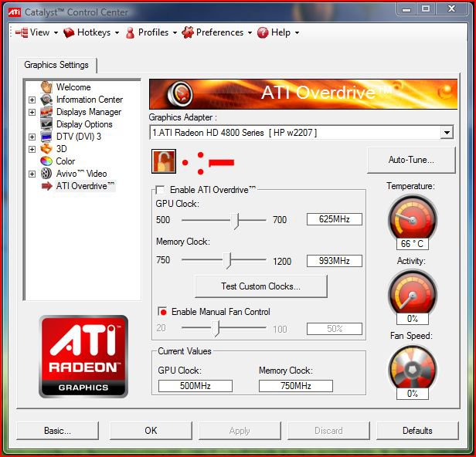The width and height of the screenshot is (476, 457).
Task: Switch to Basic view button
Action: click(57, 431)
